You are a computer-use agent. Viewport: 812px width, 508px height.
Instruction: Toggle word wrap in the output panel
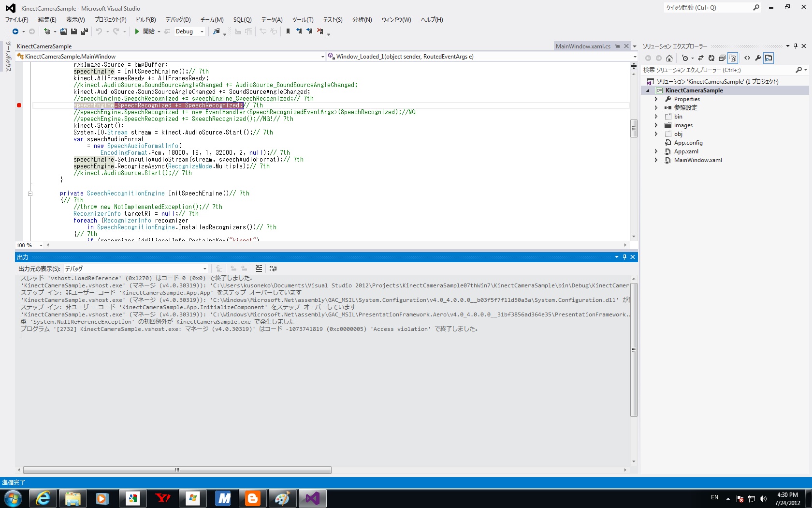coord(273,269)
